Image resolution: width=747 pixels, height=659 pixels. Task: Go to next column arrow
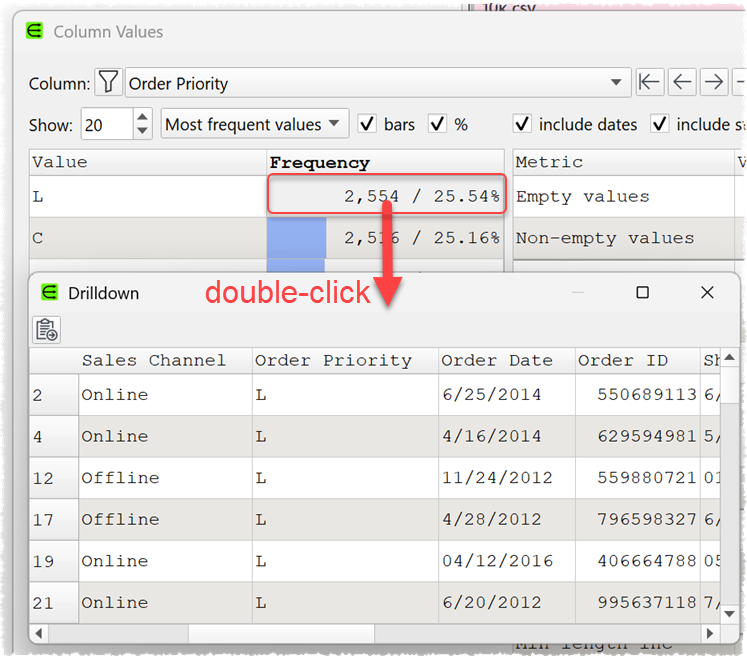point(713,82)
